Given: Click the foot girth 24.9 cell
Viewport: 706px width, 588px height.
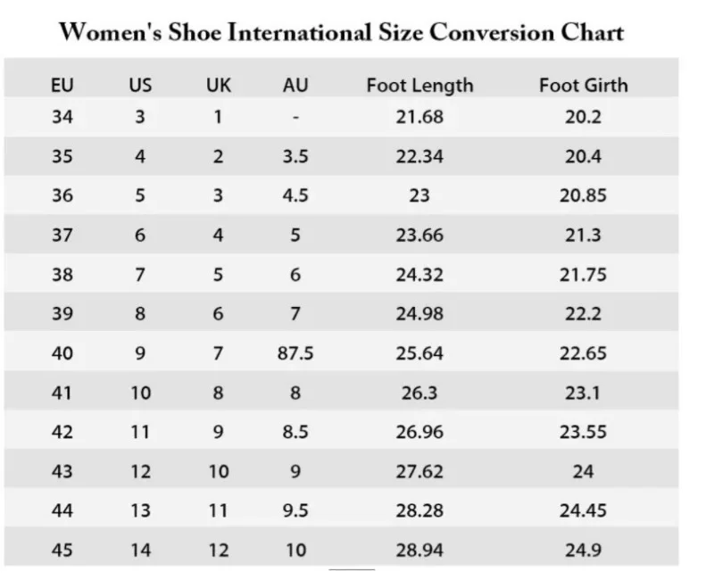Looking at the screenshot, I should pos(583,551).
